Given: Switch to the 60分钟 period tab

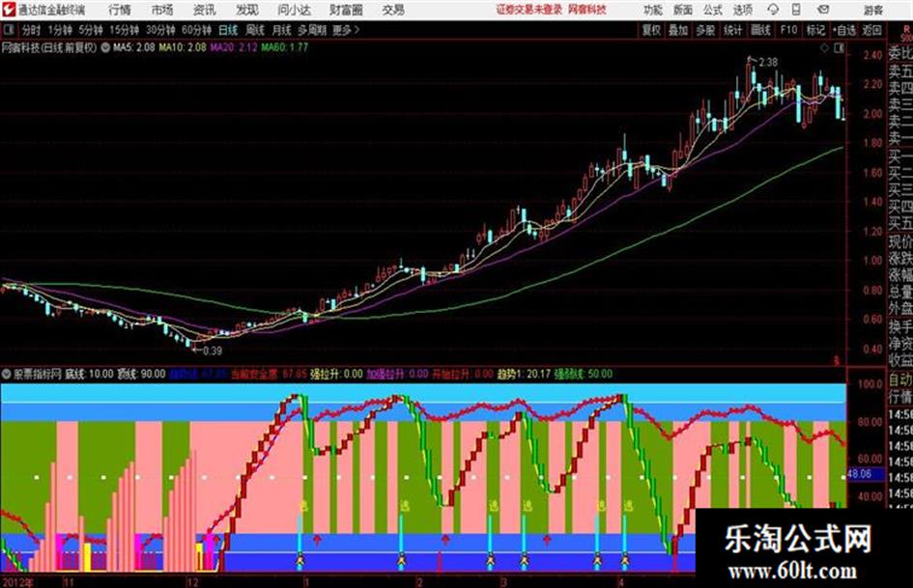Looking at the screenshot, I should 196,30.
